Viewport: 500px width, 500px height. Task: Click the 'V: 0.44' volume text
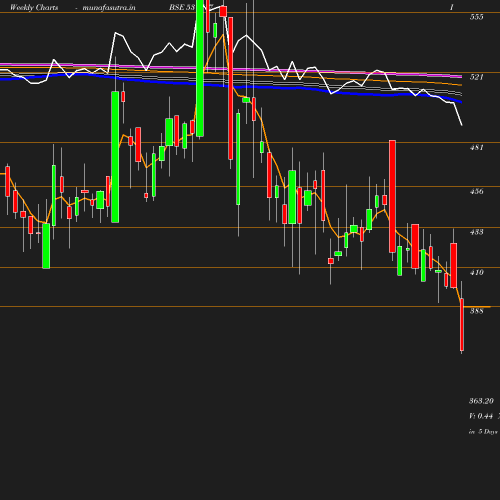click(x=481, y=416)
